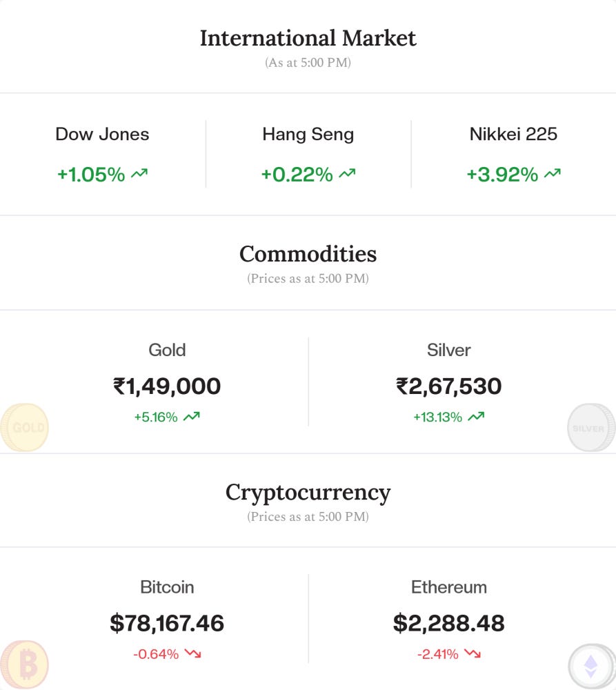Click the Ethereum price $2,288.48
The height and width of the screenshot is (690, 616).
(x=448, y=623)
